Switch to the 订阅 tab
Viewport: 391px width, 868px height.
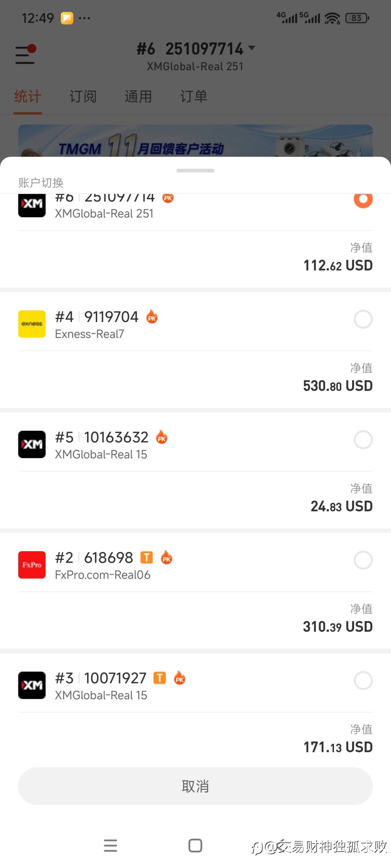pyautogui.click(x=83, y=96)
